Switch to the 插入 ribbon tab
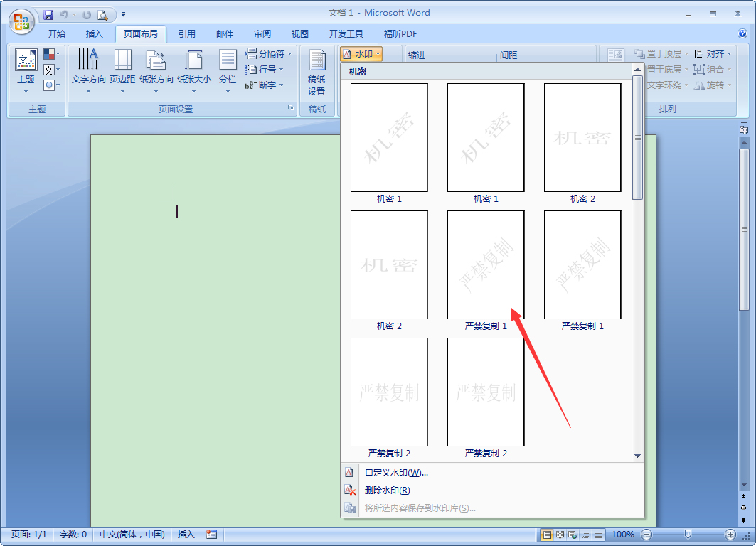Image resolution: width=756 pixels, height=546 pixels. click(95, 33)
